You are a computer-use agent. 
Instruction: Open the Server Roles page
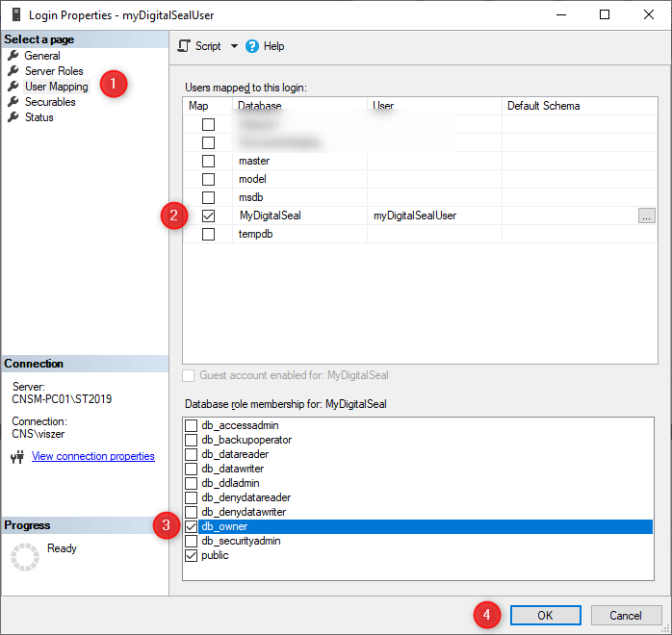(x=54, y=71)
